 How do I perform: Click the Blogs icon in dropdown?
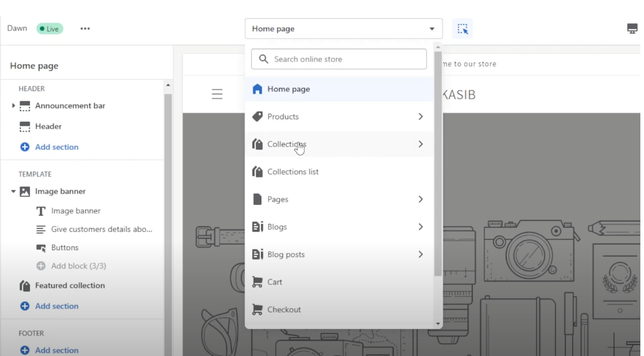258,227
